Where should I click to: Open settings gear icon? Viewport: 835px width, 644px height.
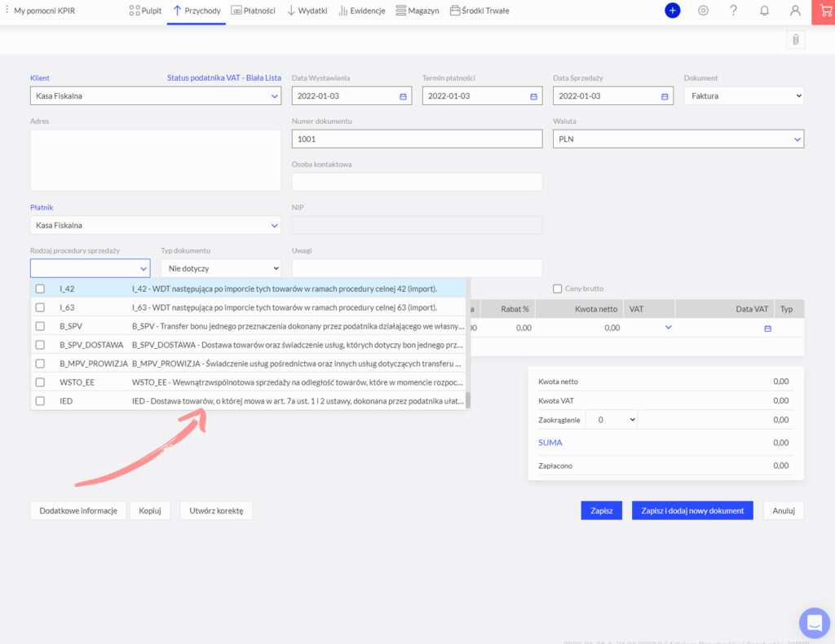click(x=703, y=10)
